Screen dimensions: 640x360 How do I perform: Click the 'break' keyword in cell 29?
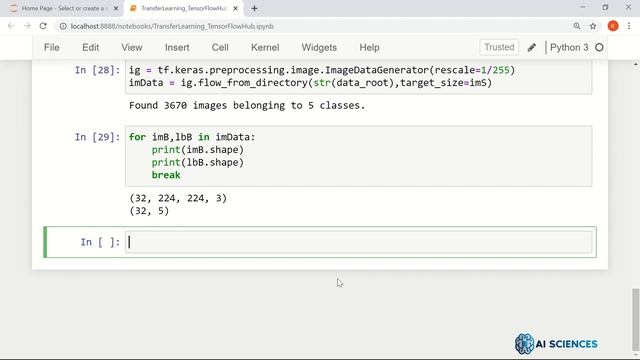[x=166, y=175]
